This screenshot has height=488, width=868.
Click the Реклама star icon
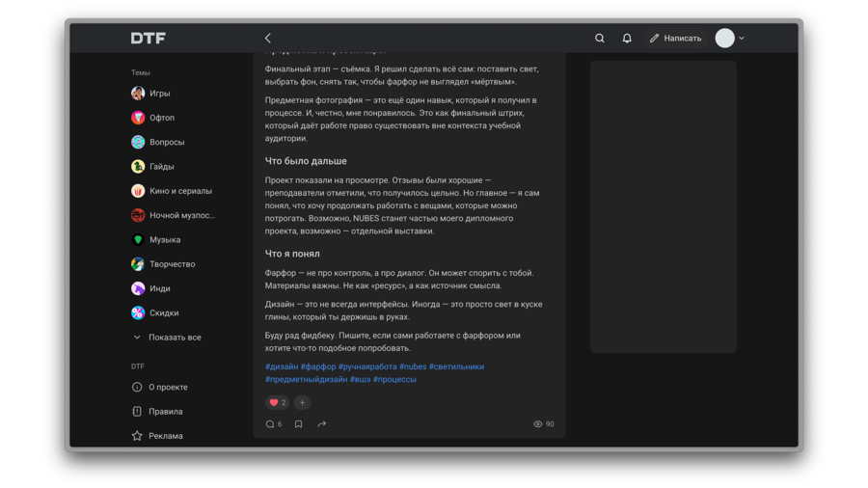click(137, 435)
